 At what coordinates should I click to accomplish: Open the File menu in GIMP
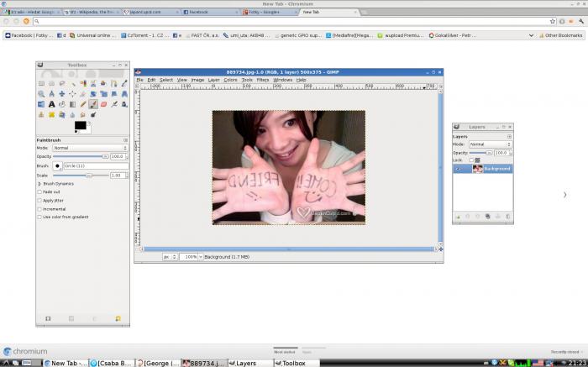click(x=140, y=80)
